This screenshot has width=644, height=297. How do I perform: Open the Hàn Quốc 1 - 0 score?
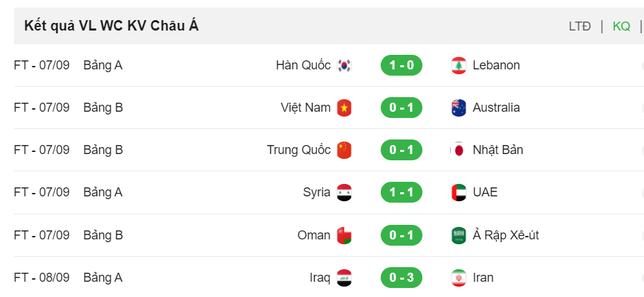click(402, 65)
